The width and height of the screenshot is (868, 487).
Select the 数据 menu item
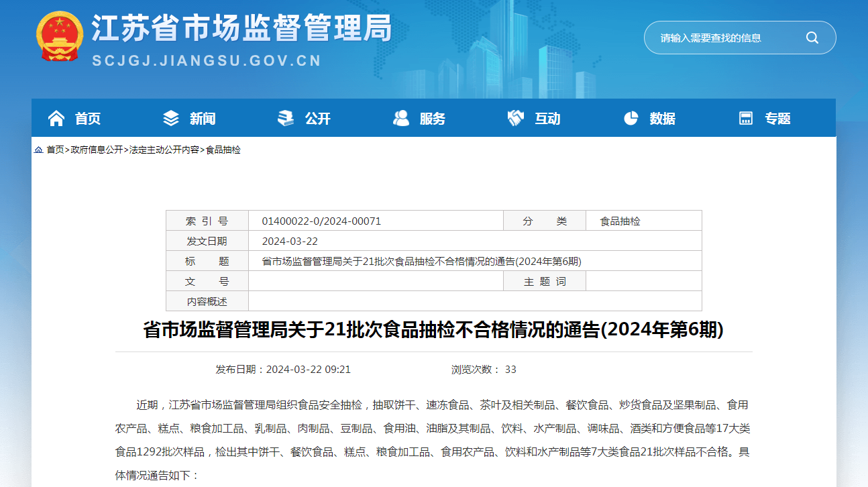pyautogui.click(x=660, y=117)
